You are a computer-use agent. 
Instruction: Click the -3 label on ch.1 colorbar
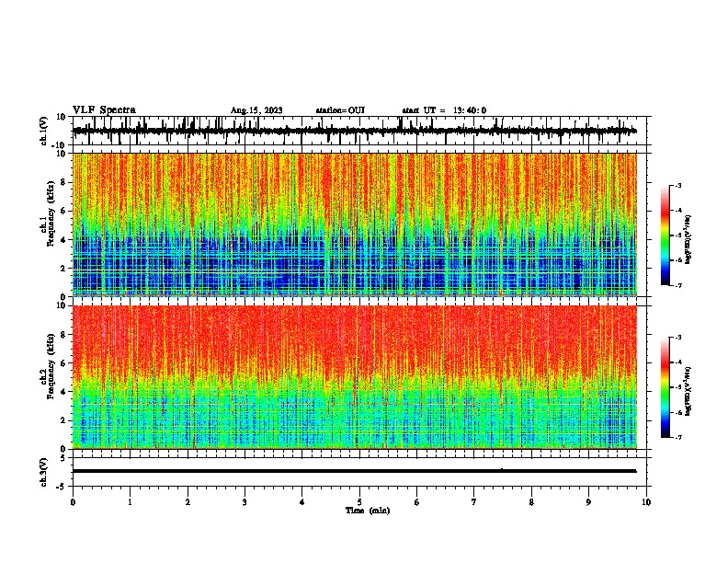(x=678, y=186)
